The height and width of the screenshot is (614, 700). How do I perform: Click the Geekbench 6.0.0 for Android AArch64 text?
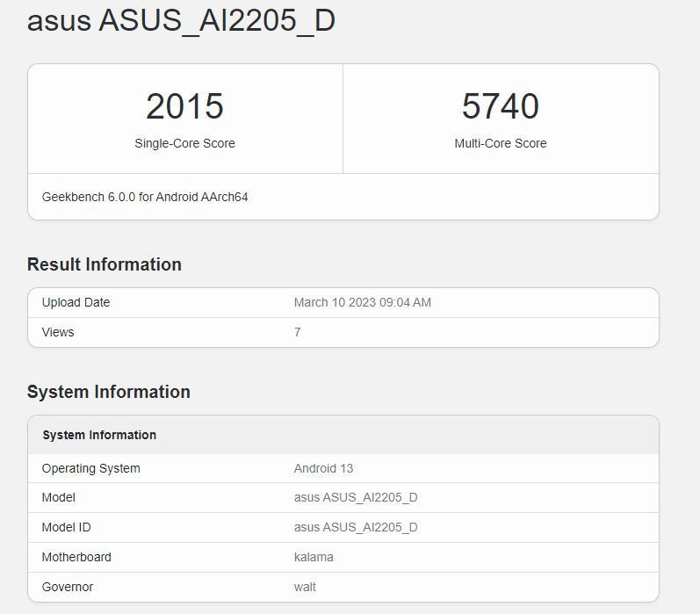[x=145, y=197]
